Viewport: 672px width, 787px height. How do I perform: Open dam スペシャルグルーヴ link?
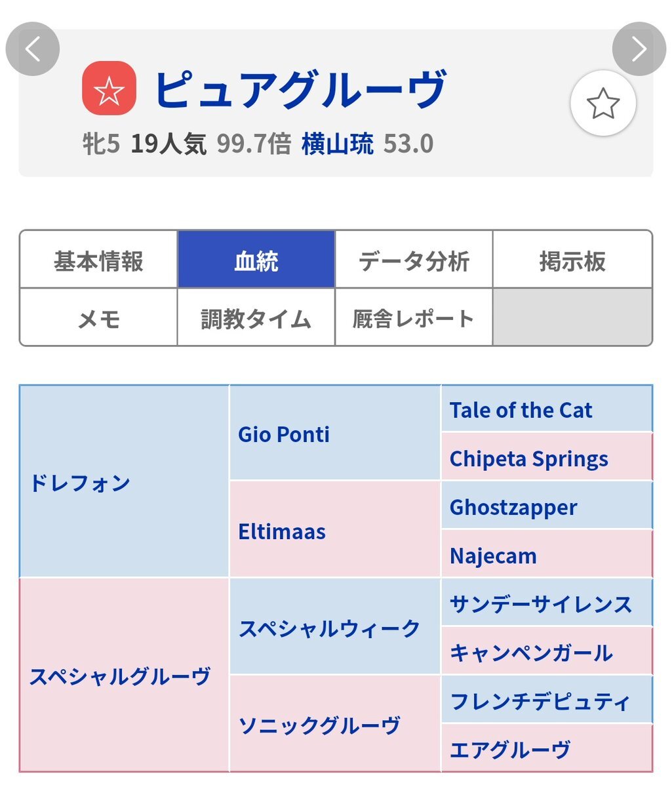(x=120, y=676)
